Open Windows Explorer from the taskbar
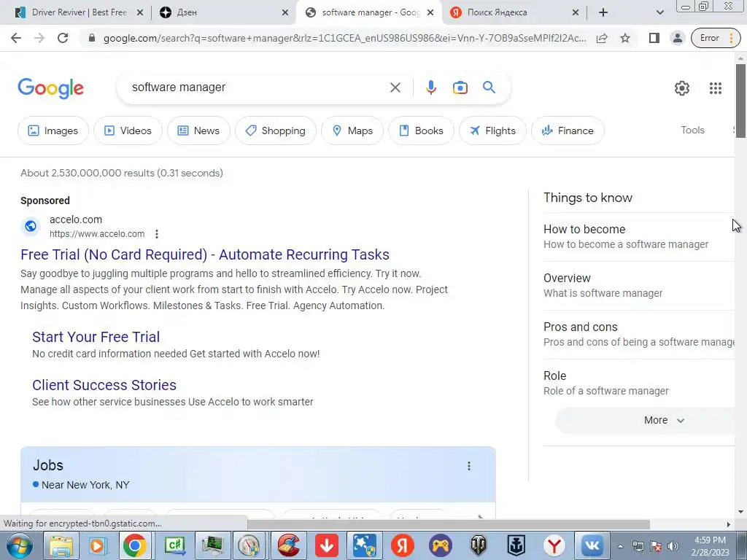The image size is (747, 560). [x=61, y=545]
